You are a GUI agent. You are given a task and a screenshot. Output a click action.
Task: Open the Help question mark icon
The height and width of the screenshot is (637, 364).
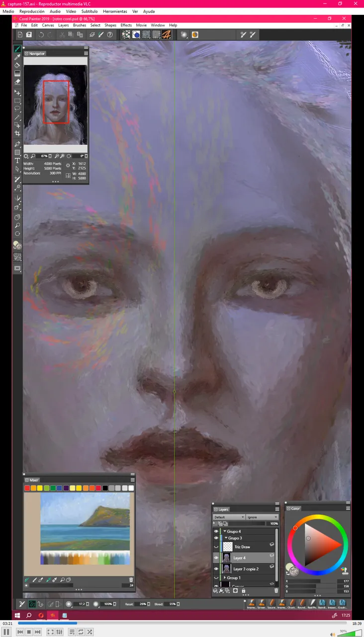tap(110, 35)
